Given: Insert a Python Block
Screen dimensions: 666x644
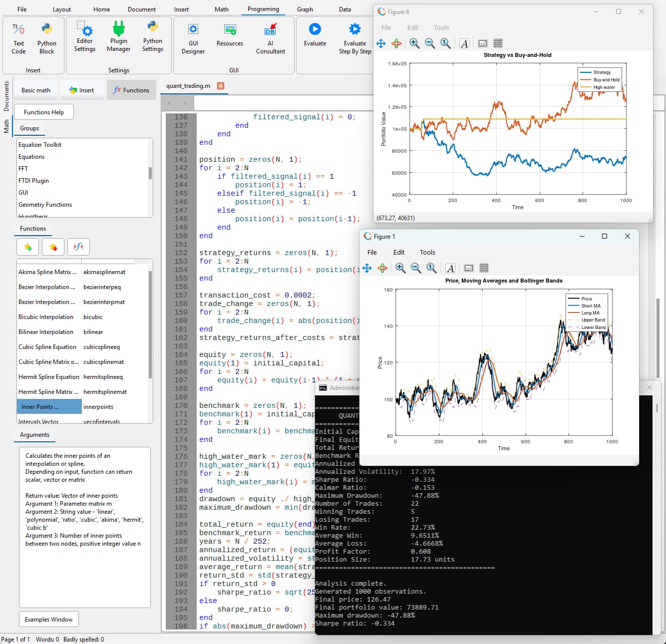Looking at the screenshot, I should [46, 39].
